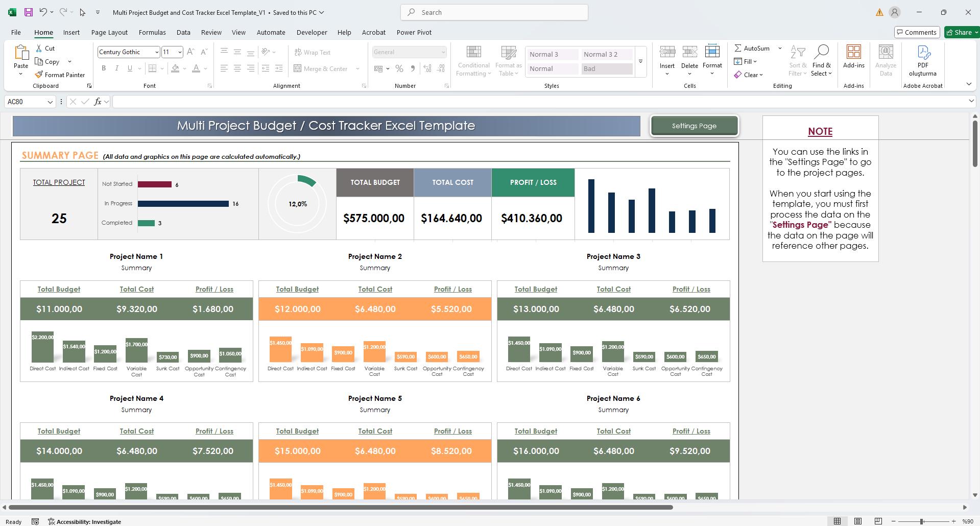
Task: Toggle Bold formatting
Action: pyautogui.click(x=104, y=68)
